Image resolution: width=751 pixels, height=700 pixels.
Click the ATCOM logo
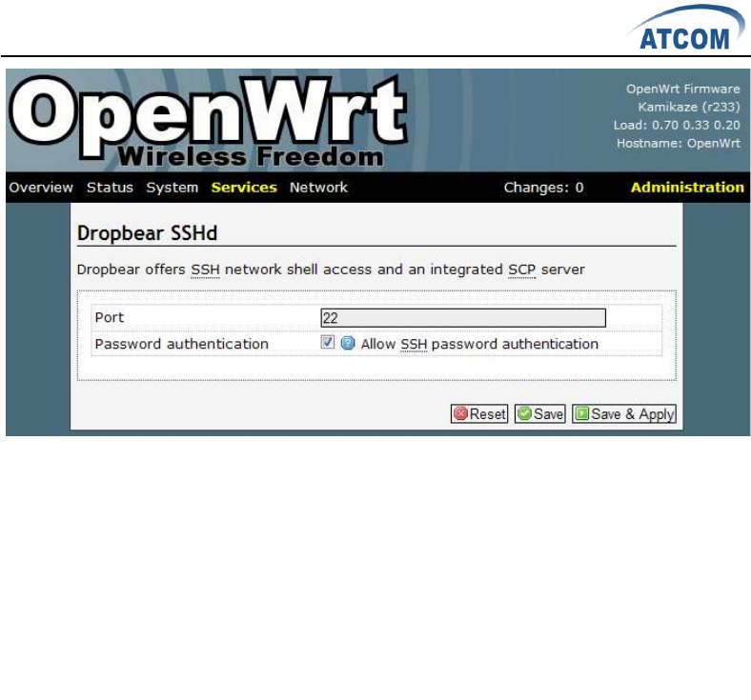click(x=685, y=29)
